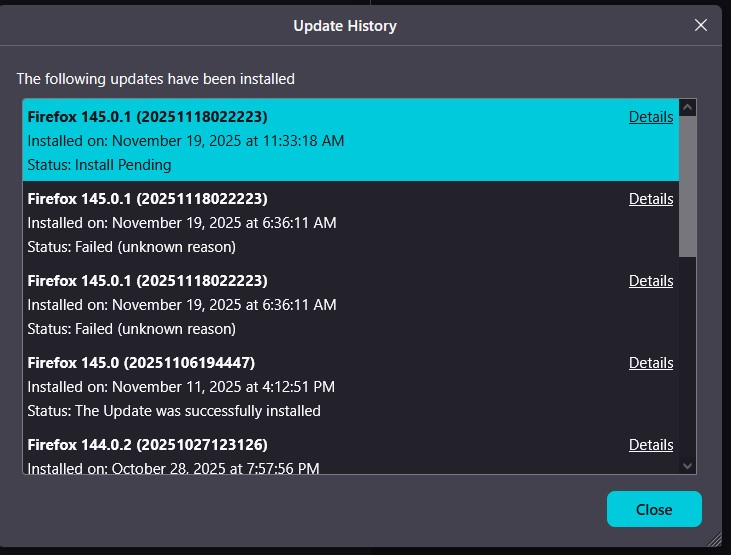
Task: Open Details for the upper Failed 145.0.1 entry
Action: point(651,199)
